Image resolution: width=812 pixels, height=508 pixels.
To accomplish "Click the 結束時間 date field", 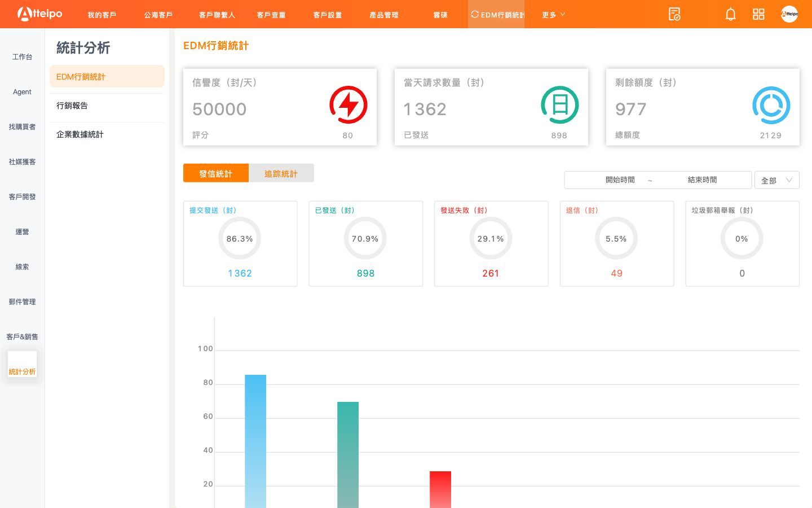I will (702, 179).
